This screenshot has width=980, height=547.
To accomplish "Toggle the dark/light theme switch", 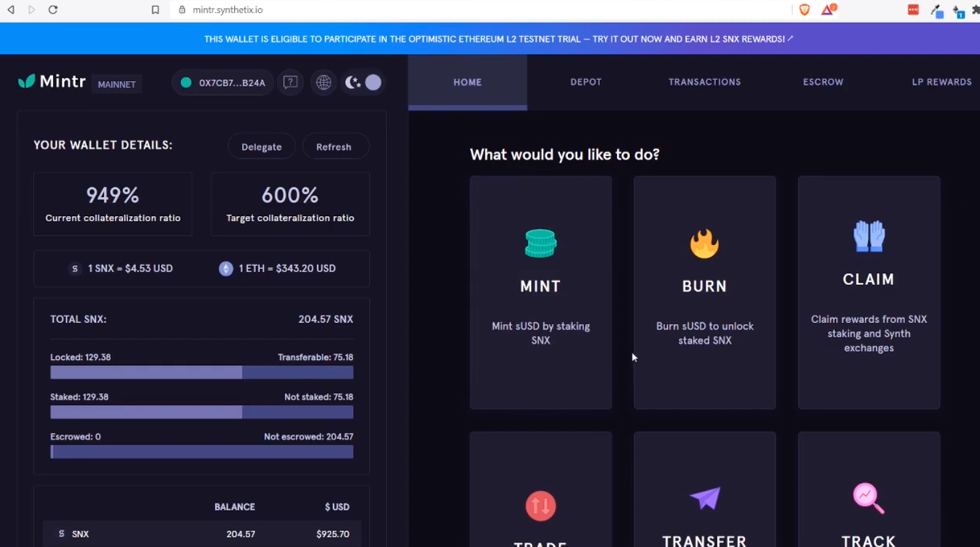I will (364, 83).
